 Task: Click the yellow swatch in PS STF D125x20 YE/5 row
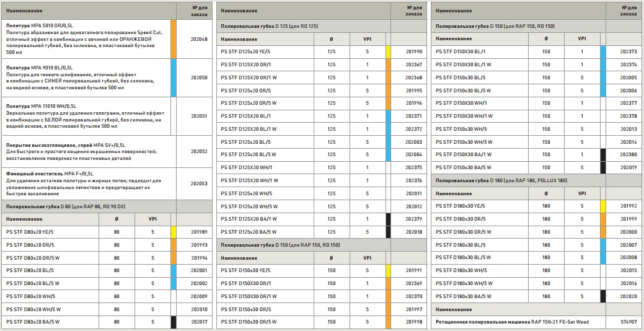[388, 52]
